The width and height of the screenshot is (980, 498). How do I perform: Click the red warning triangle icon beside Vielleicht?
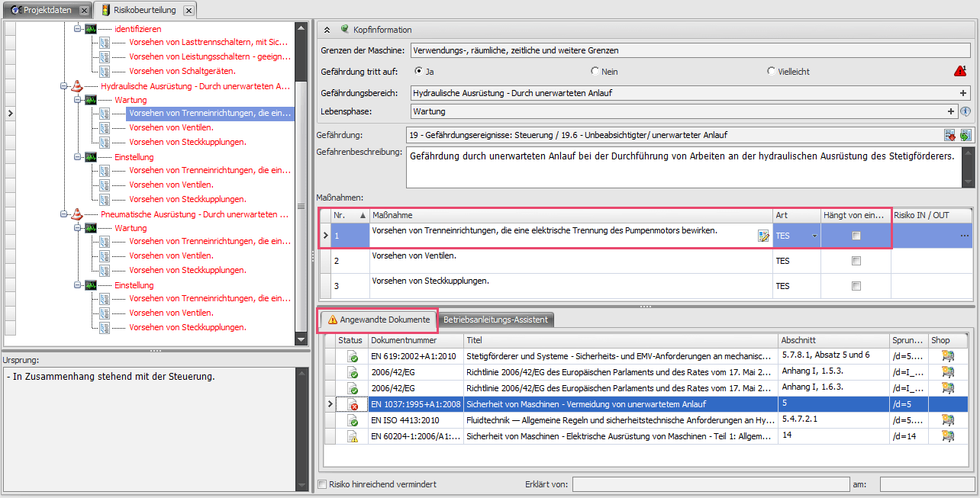tap(959, 71)
